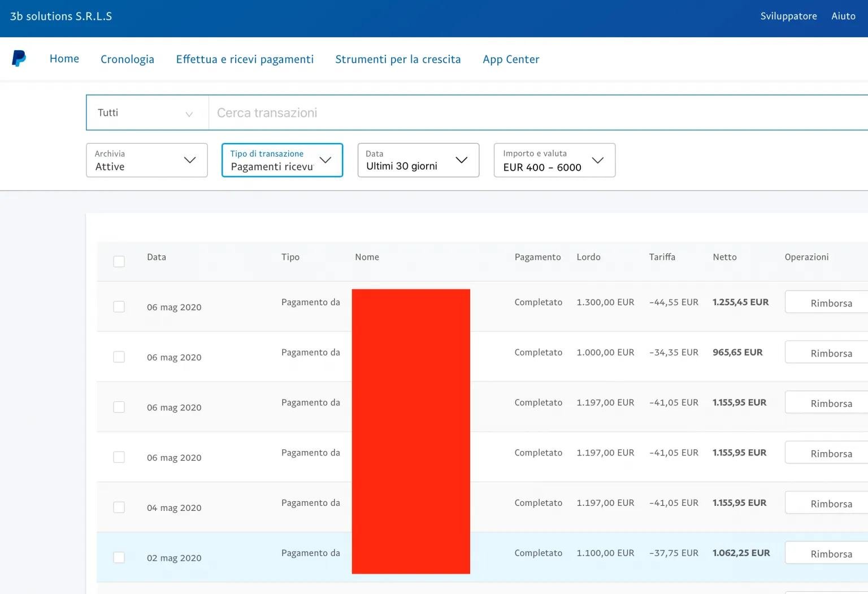Expand the Archivia Attive dropdown
The image size is (868, 594).
click(x=147, y=161)
